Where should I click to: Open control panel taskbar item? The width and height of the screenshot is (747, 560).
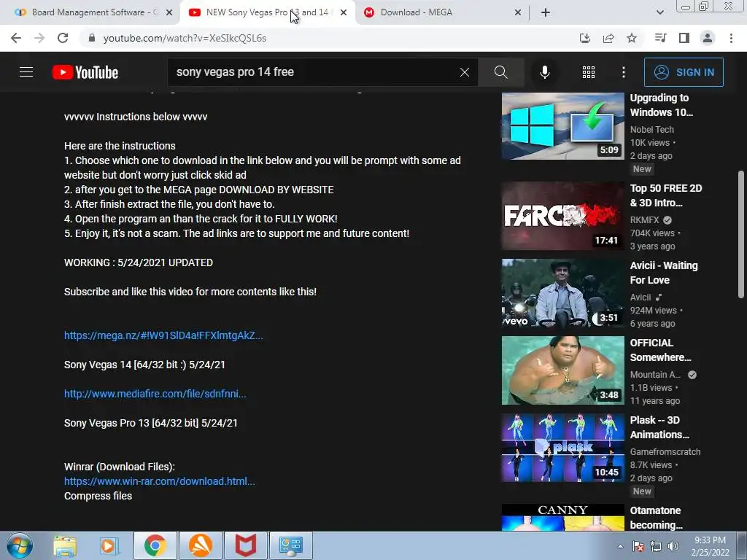click(291, 545)
